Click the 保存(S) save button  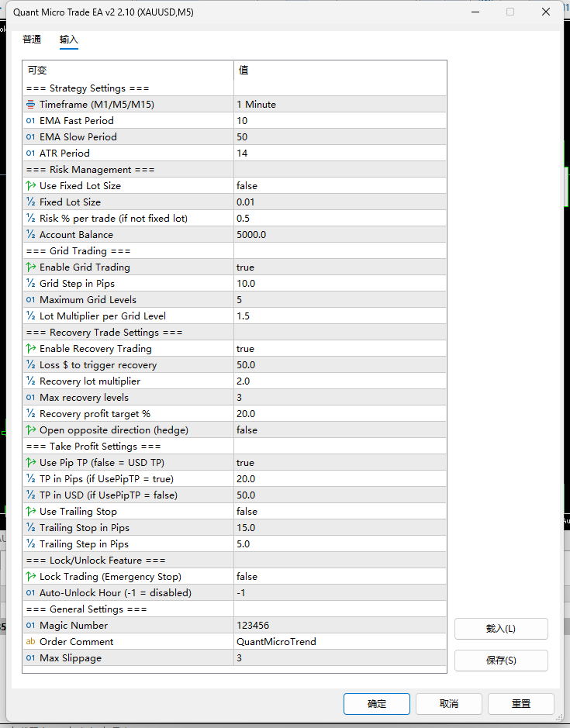click(x=501, y=661)
